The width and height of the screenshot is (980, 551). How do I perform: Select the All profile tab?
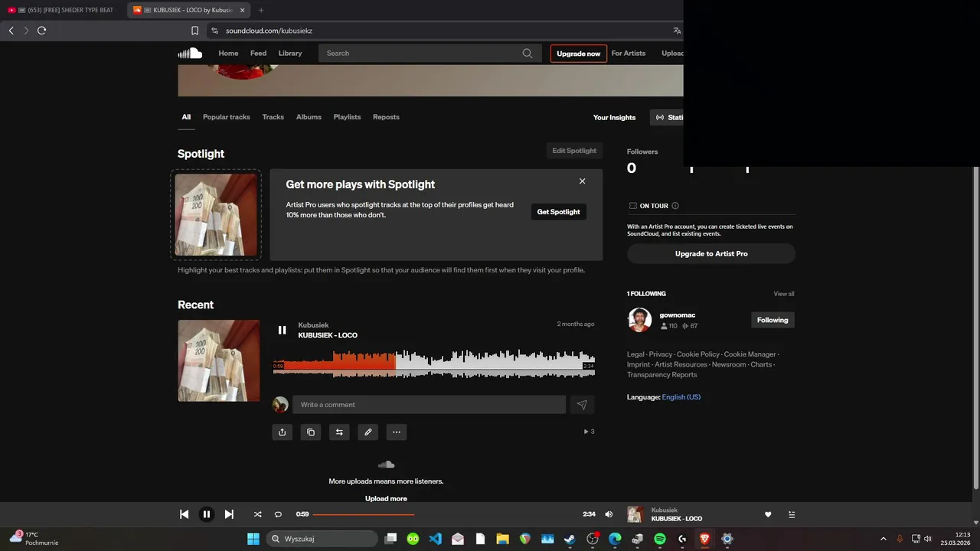coord(186,117)
